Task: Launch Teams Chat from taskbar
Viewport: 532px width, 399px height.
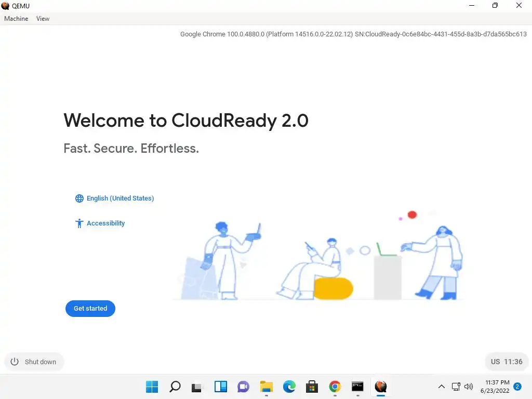Action: [x=243, y=387]
